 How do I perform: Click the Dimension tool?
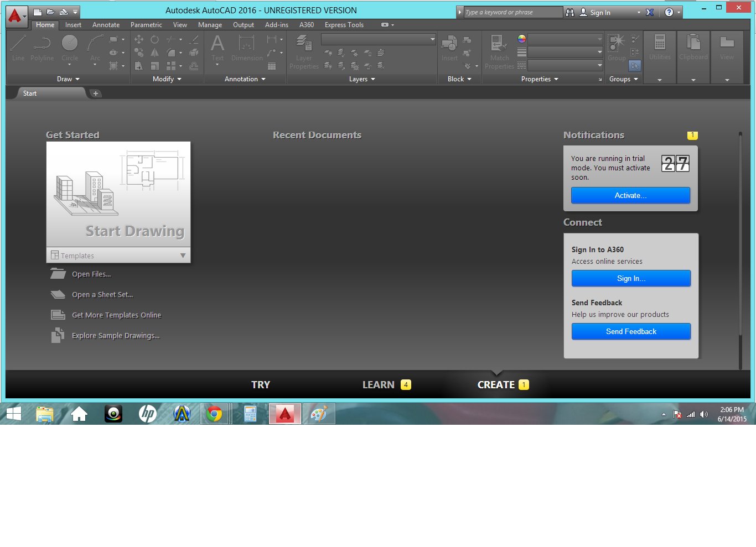[x=247, y=48]
